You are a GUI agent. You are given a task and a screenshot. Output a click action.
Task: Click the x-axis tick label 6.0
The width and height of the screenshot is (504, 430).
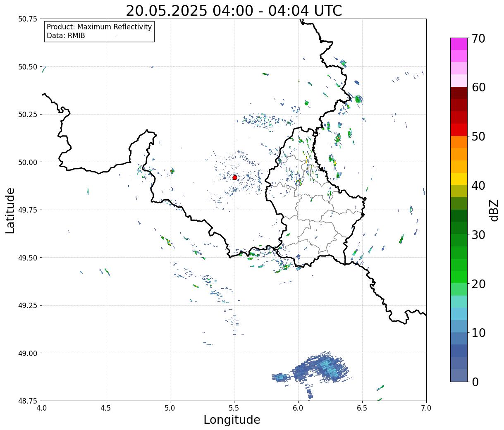tap(298, 408)
